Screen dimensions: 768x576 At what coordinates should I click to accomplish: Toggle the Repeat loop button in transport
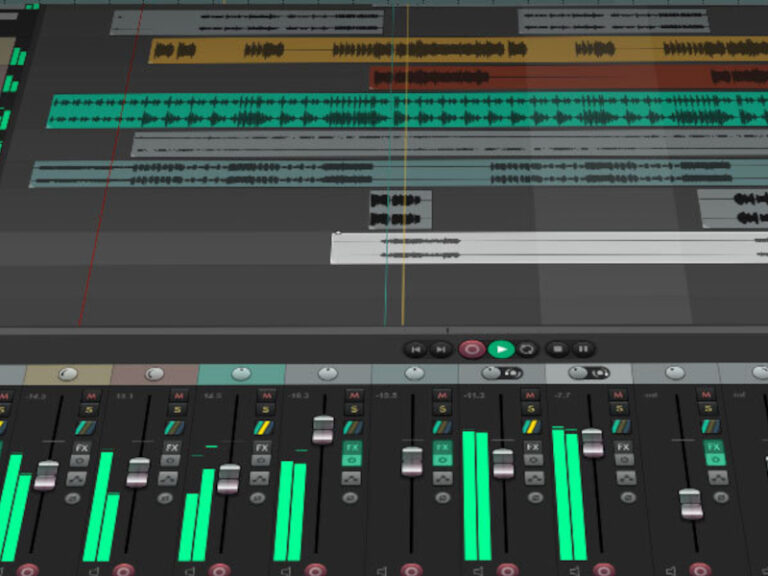coord(527,349)
